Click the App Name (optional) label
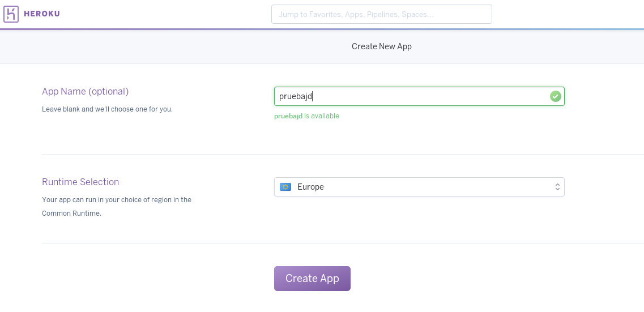The image size is (644, 312). (85, 91)
